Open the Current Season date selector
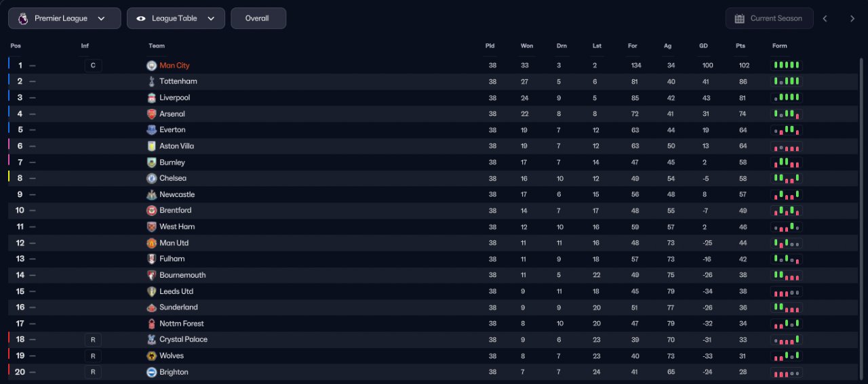868x384 pixels. pyautogui.click(x=769, y=18)
